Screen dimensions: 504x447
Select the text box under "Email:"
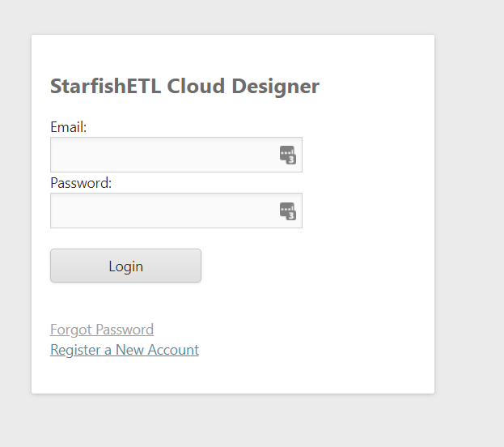coord(162,155)
